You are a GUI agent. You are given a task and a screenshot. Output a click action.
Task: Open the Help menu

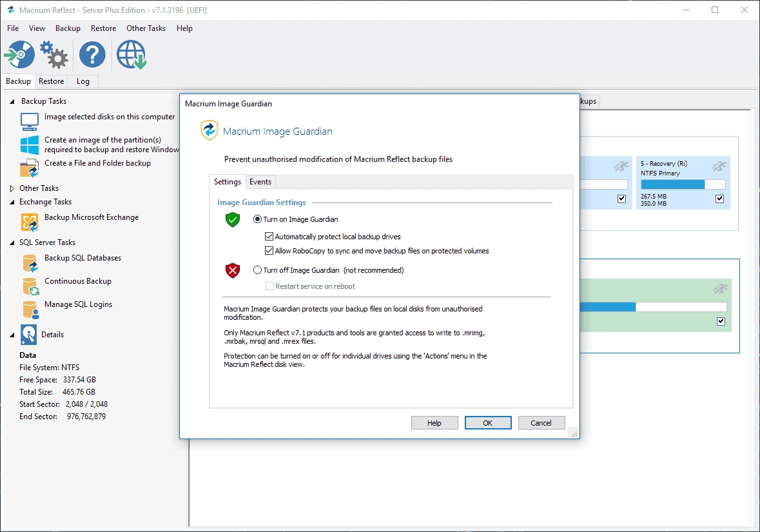coord(184,28)
